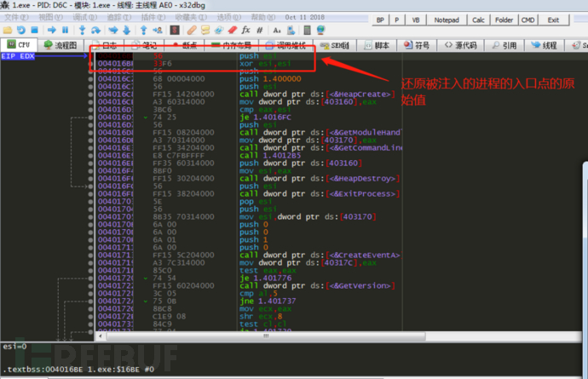Switch to the 内存布局 memory map tab
The width and height of the screenshot is (588, 379).
point(231,44)
